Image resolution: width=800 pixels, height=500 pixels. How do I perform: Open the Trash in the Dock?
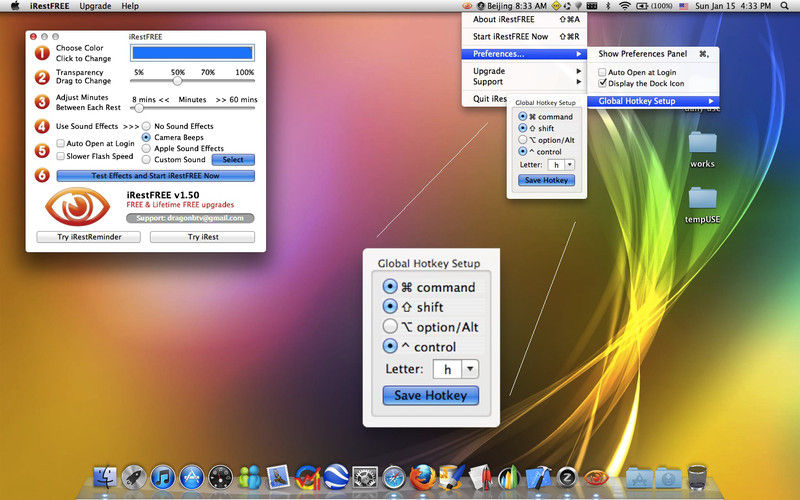tap(697, 478)
